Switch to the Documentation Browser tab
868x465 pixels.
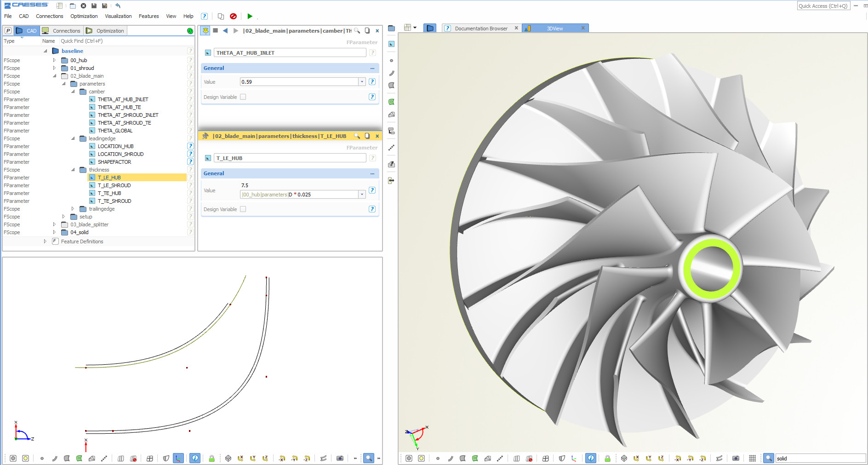point(481,28)
